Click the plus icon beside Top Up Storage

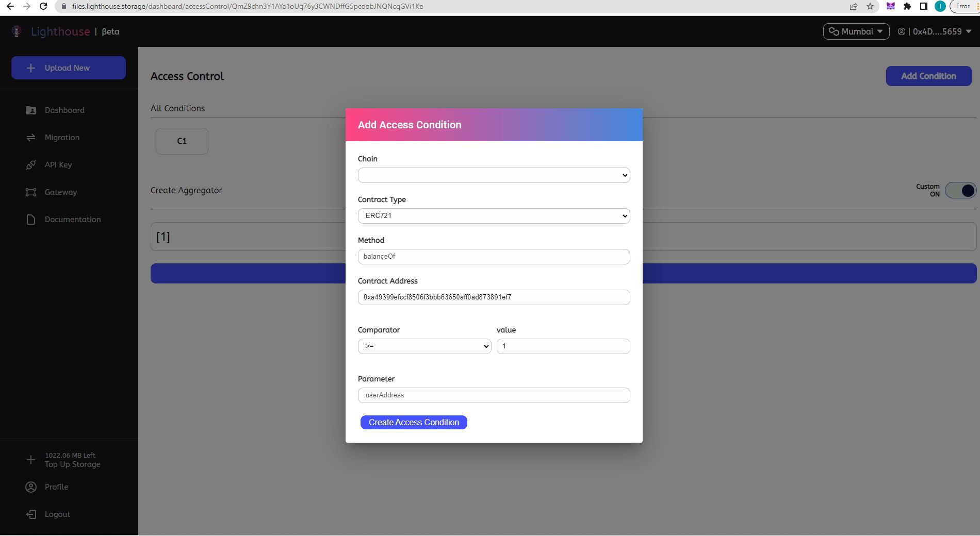pyautogui.click(x=31, y=460)
